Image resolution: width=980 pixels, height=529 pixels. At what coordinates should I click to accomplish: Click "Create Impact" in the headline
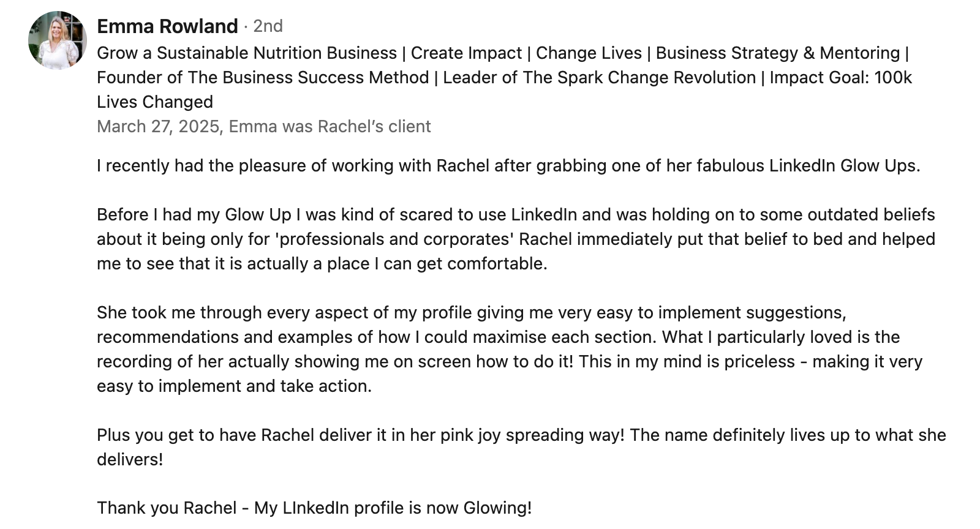point(466,53)
